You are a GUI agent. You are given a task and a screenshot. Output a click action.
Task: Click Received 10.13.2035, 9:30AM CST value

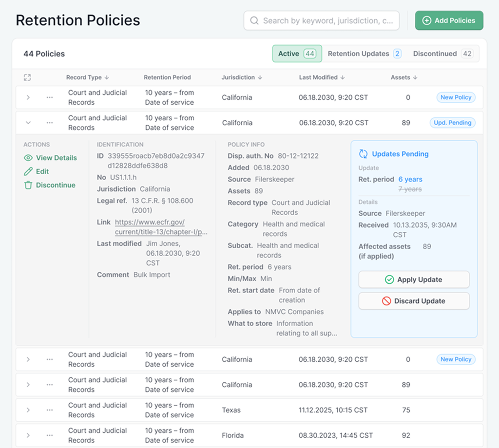(425, 230)
